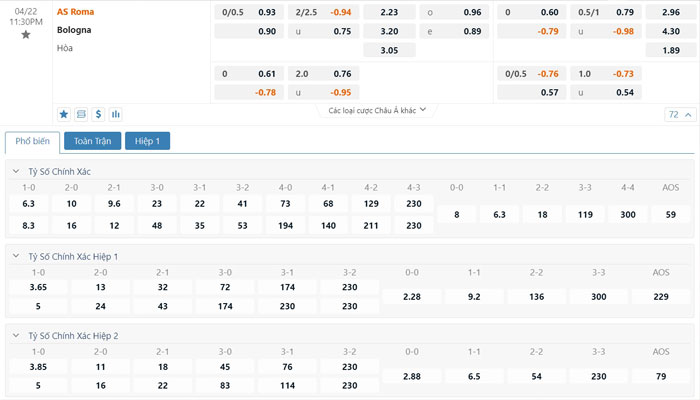Viewport: 700px width, 400px height.
Task: Collapse Tỷ Số Chính Xác Hiệp 2 section
Action: [16, 335]
